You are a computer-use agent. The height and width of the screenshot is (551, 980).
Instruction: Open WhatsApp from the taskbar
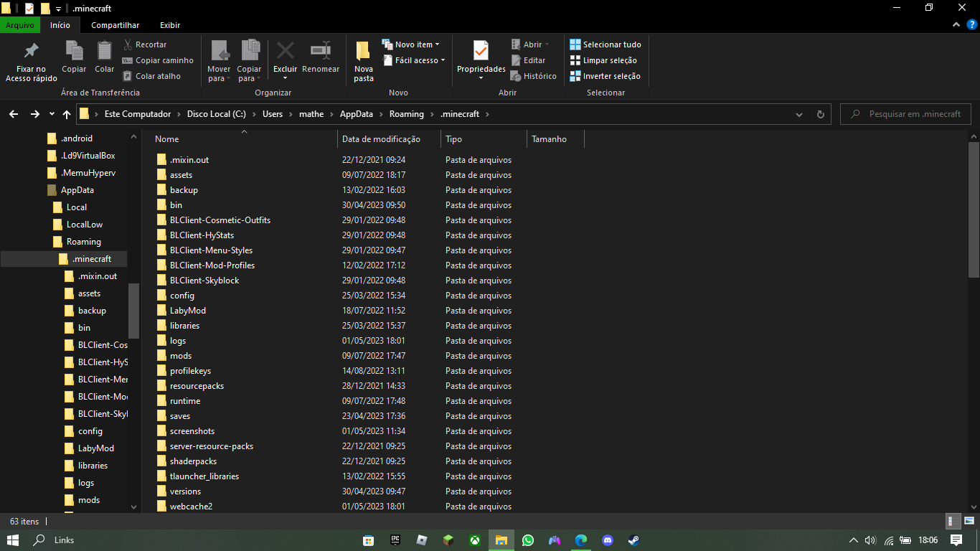point(528,540)
